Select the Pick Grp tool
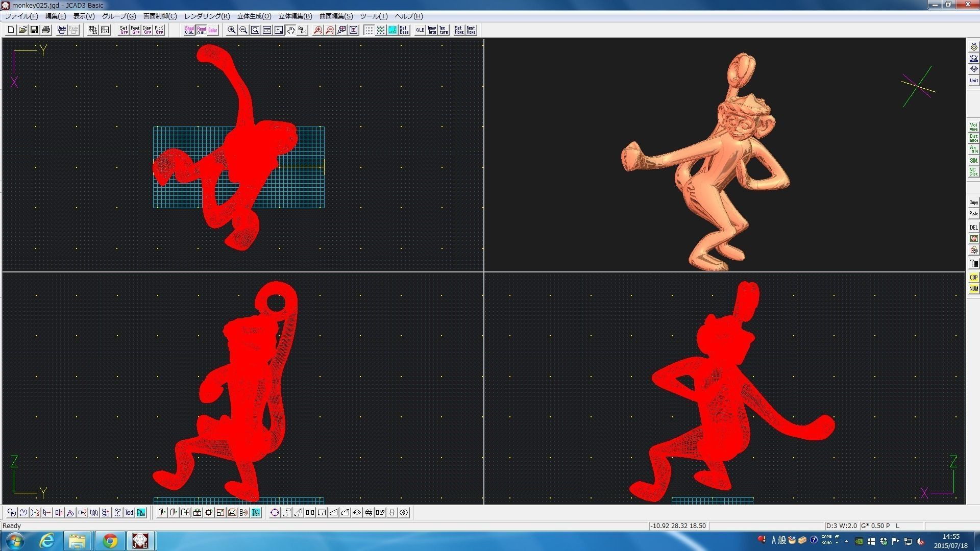Screen dimensions: 980x551 click(159, 30)
